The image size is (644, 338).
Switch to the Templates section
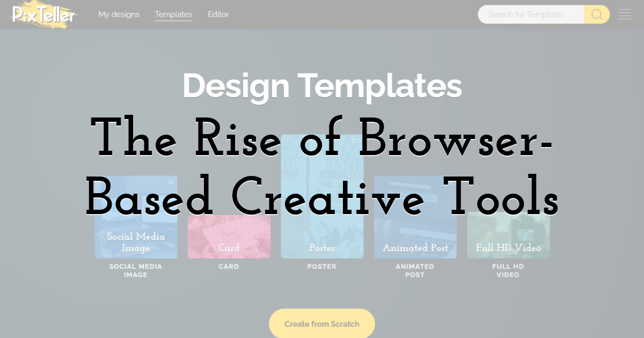173,14
